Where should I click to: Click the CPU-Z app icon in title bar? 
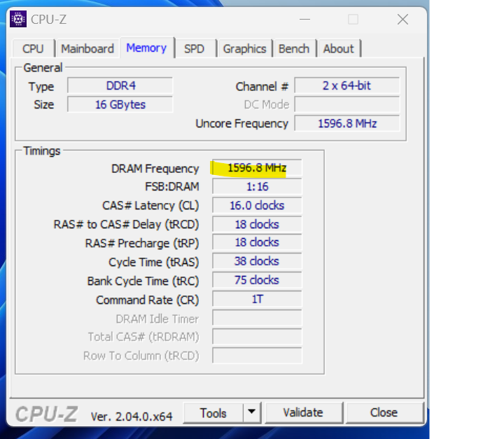(18, 19)
